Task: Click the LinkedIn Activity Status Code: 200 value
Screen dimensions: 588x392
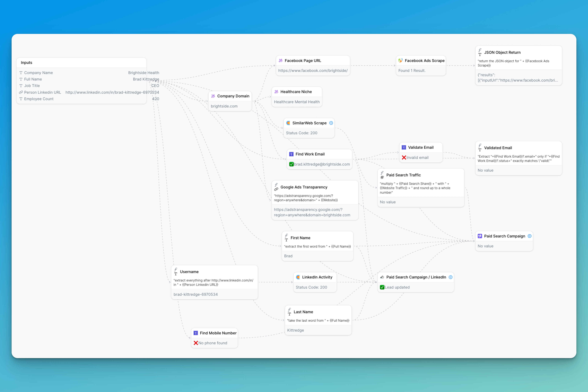Action: coord(311,287)
